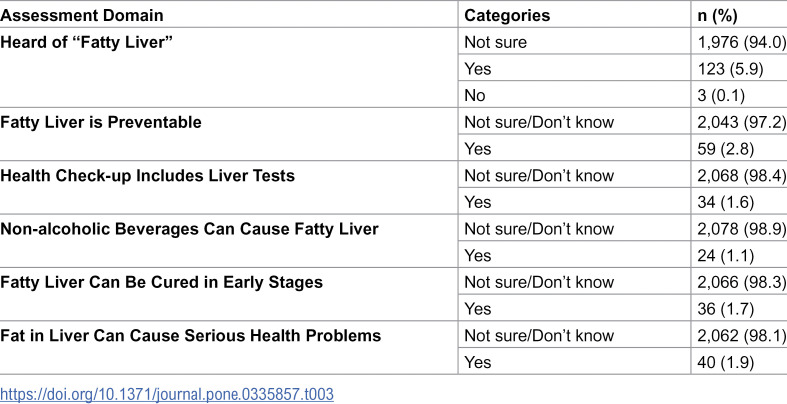The height and width of the screenshot is (404, 787).
Task: Click the value 36 (1.7)
Action: (x=726, y=309)
